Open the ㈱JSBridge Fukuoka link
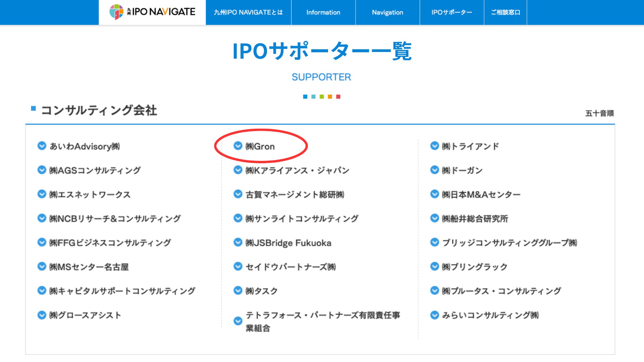The width and height of the screenshot is (644, 362). click(288, 243)
